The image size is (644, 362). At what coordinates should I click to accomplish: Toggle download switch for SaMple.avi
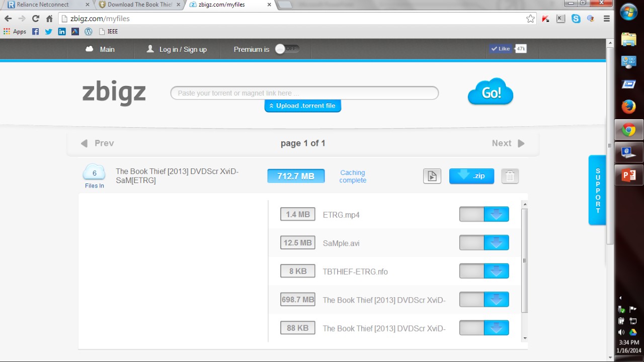pos(484,243)
